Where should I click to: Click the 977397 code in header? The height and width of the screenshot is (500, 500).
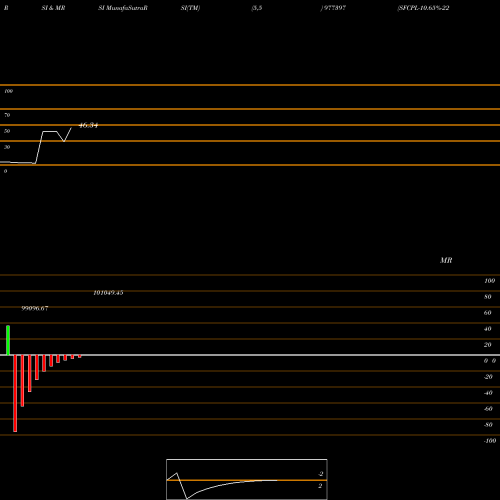coord(334,8)
